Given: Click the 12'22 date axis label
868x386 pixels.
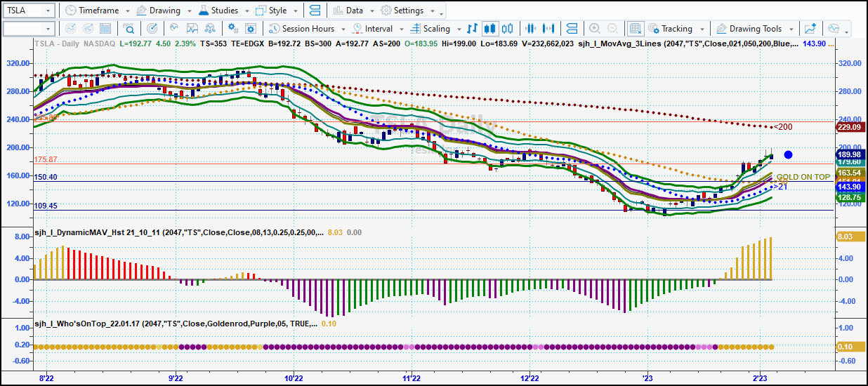Looking at the screenshot, I should click(528, 378).
